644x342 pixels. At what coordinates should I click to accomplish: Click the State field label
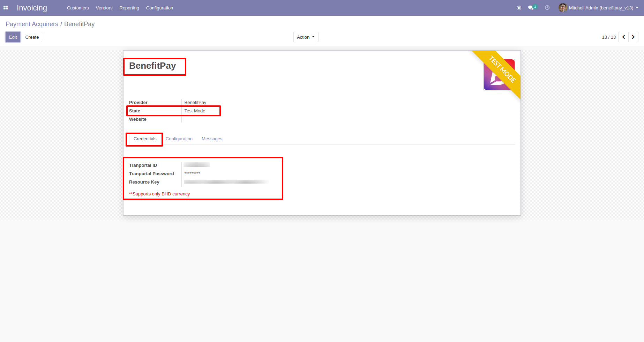(x=135, y=111)
